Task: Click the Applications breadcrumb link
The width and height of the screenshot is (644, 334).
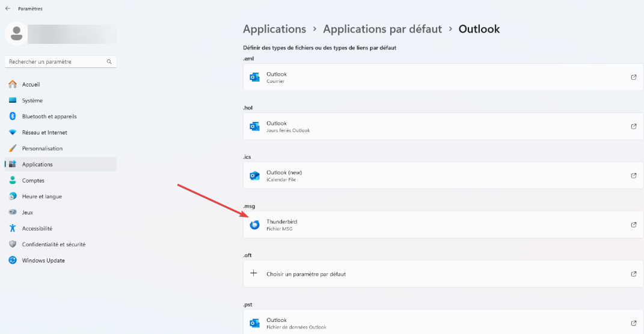Action: [x=274, y=29]
